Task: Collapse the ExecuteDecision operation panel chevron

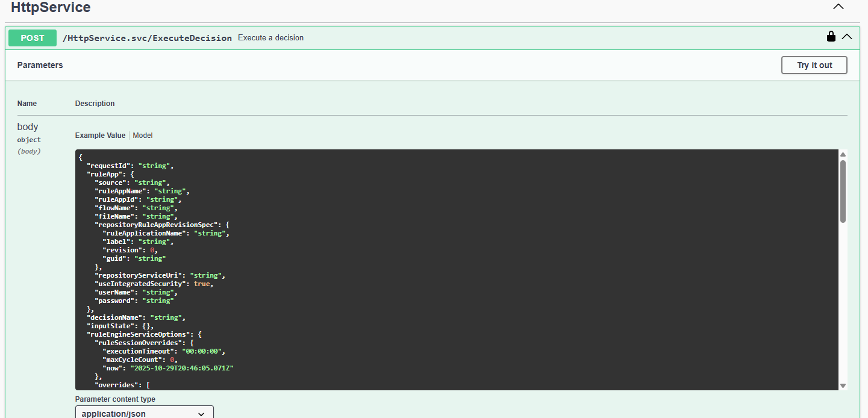Action: [x=848, y=36]
